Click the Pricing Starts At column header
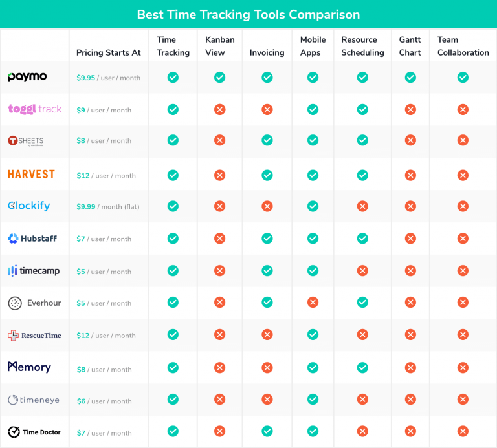This screenshot has width=497, height=448. (x=108, y=52)
